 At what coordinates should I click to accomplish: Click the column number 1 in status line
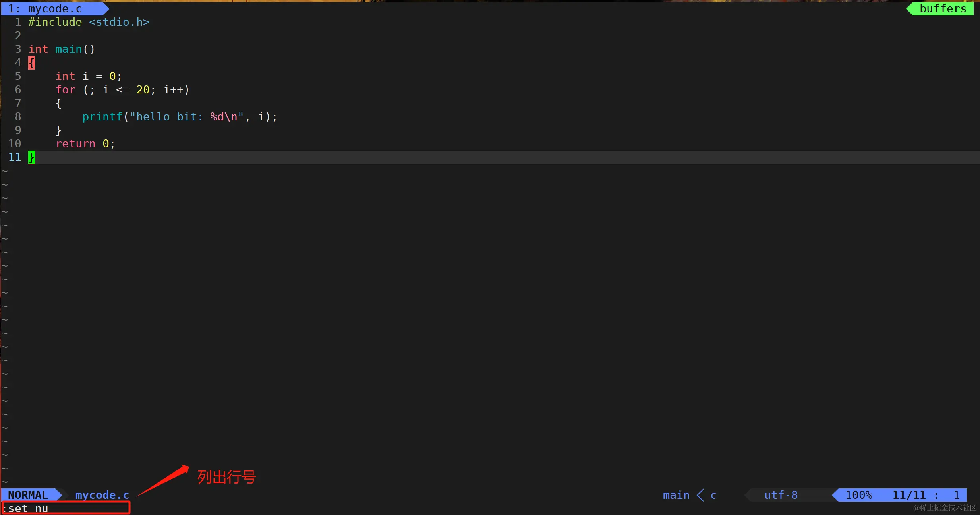point(957,495)
